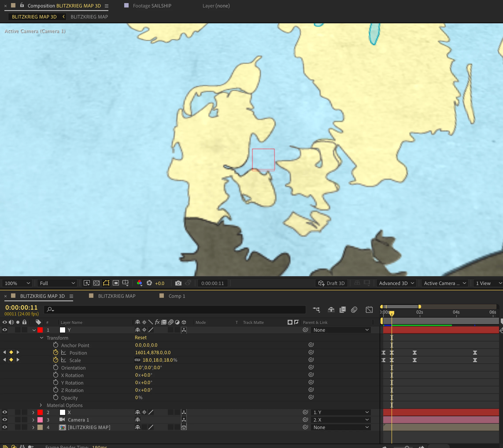
Task: Click the pink label of Camera 1
Action: click(x=40, y=420)
